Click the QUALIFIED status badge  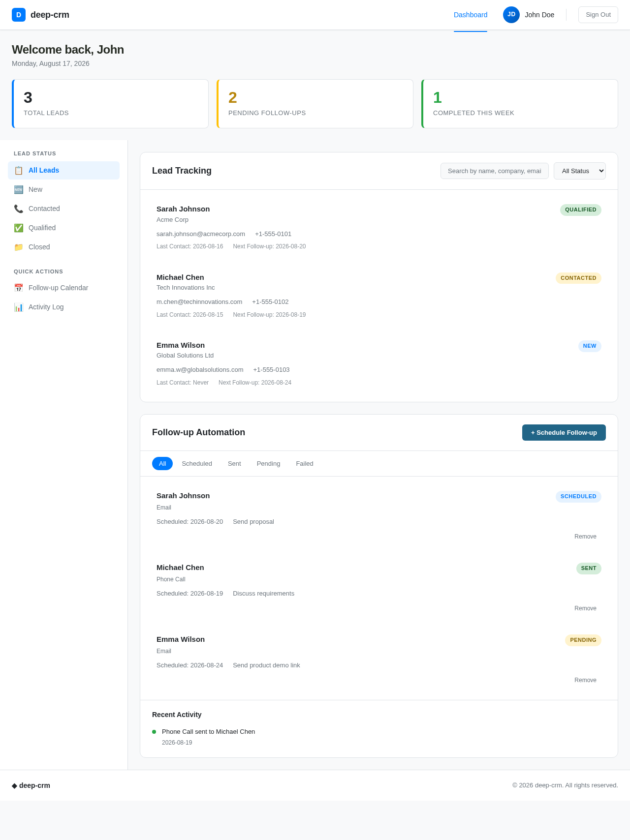(581, 210)
